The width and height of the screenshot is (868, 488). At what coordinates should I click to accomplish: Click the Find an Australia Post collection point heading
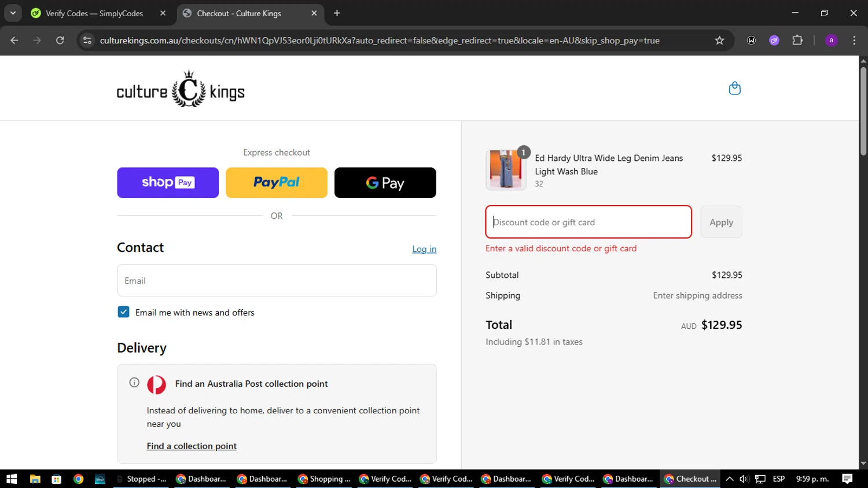pyautogui.click(x=251, y=383)
